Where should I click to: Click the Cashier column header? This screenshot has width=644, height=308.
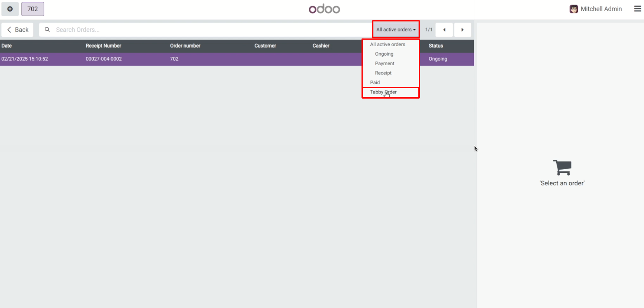pos(321,46)
